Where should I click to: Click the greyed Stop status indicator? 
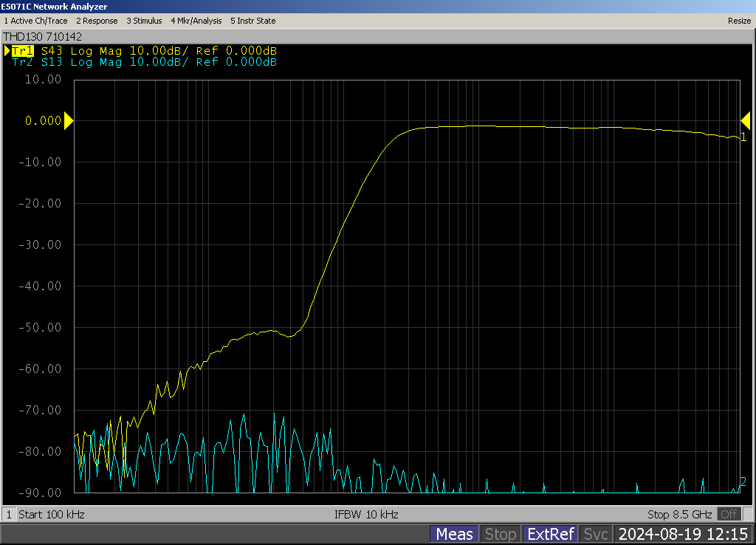500,534
